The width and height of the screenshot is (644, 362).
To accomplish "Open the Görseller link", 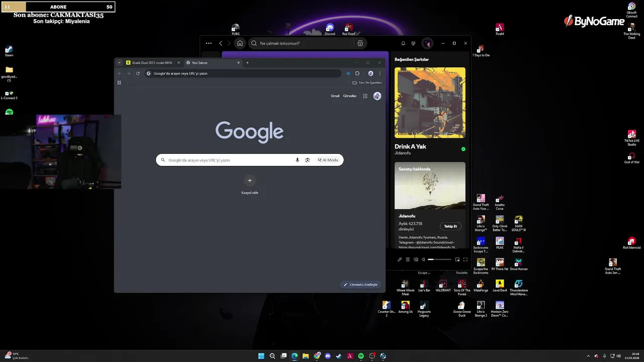I will 350,96.
